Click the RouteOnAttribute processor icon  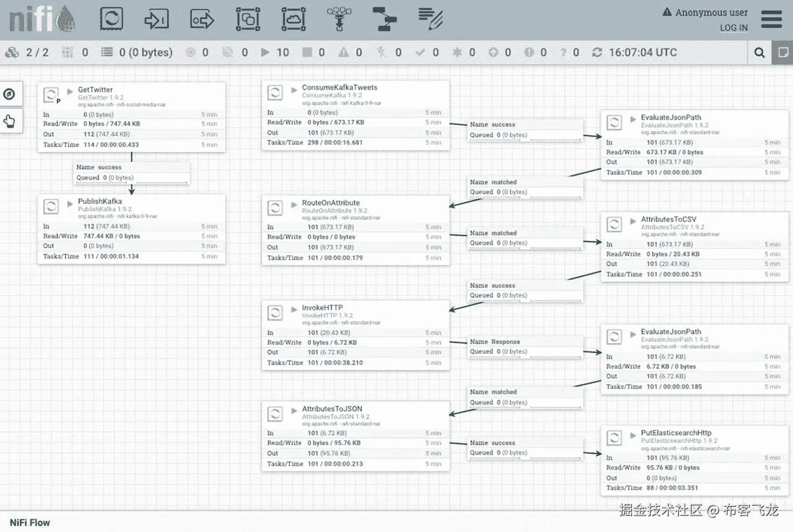(275, 208)
